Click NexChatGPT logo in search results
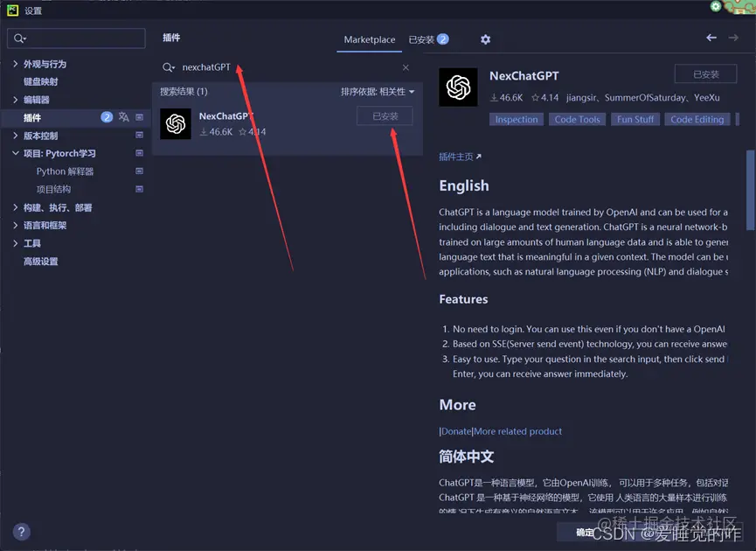756x551 pixels. pos(176,124)
